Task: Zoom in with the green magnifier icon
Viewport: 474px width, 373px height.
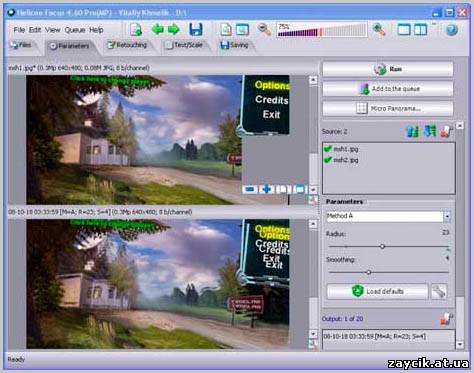Action: [379, 30]
